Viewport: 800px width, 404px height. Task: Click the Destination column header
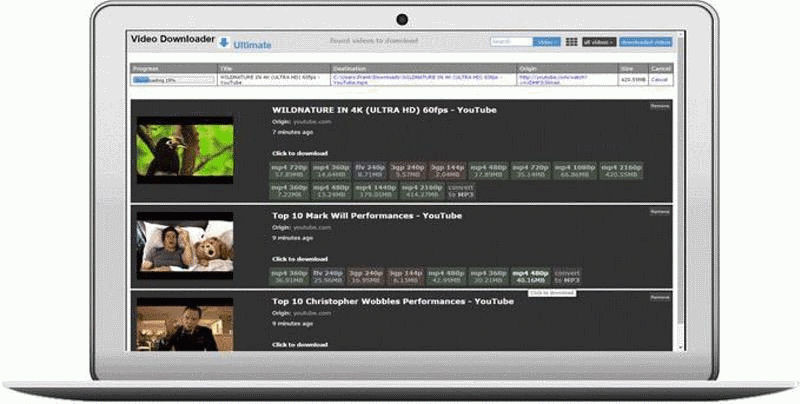(424, 68)
